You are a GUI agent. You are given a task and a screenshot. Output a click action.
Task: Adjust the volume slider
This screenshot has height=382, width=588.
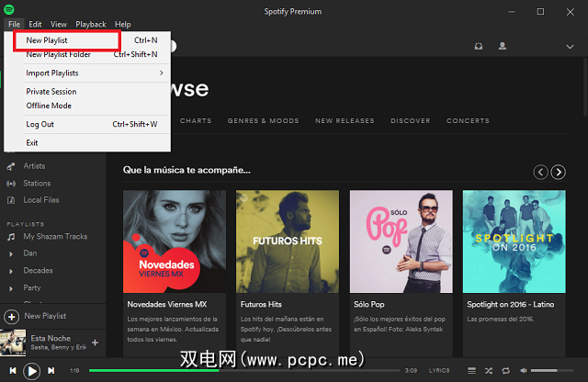point(552,371)
